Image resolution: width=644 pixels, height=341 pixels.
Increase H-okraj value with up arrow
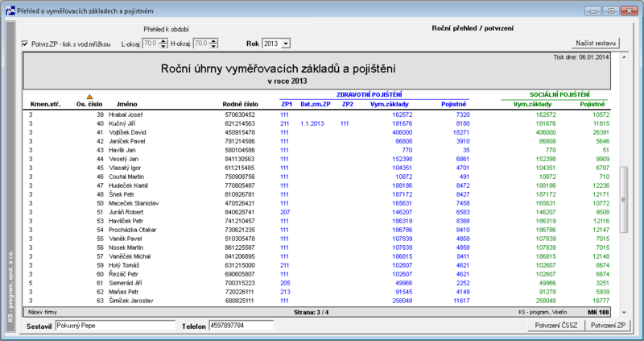pyautogui.click(x=213, y=41)
